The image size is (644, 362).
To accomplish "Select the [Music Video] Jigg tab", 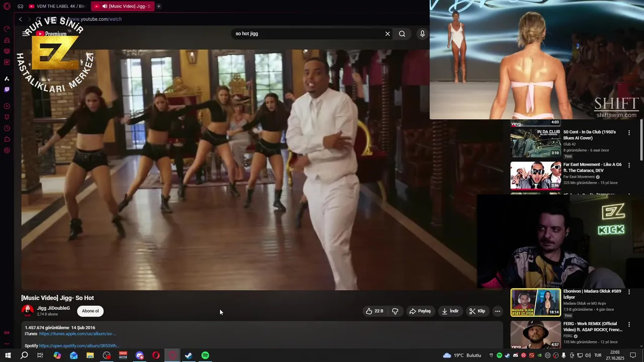I will click(123, 6).
